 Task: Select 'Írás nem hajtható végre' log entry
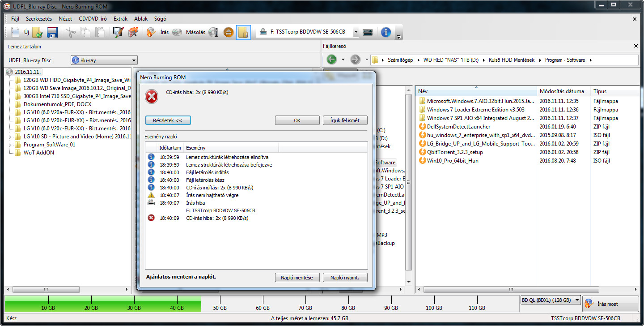pyautogui.click(x=212, y=195)
